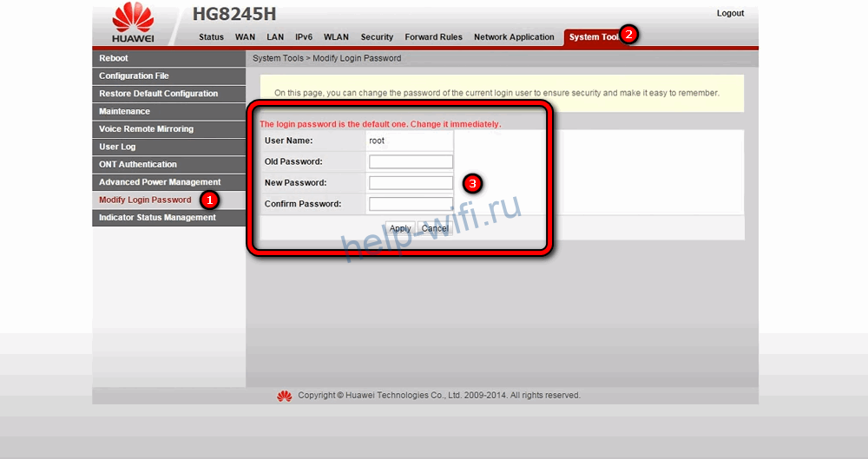
Task: Go to the IPv6 tab
Action: [303, 37]
